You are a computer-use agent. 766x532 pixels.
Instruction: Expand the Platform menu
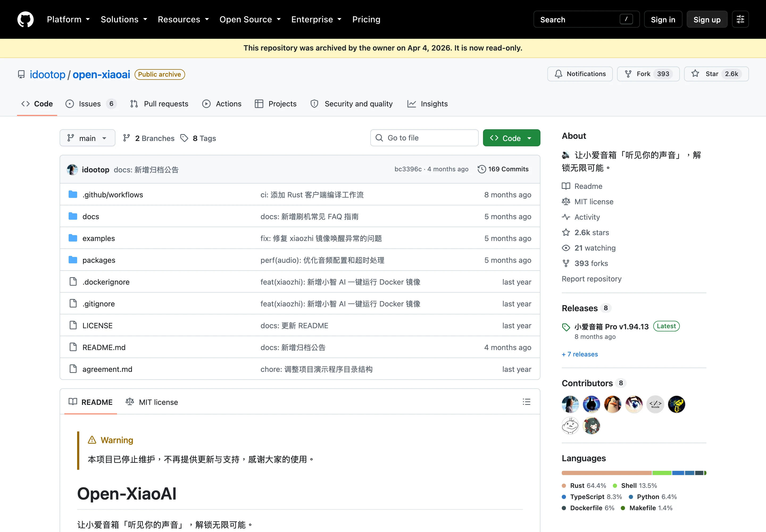point(68,19)
